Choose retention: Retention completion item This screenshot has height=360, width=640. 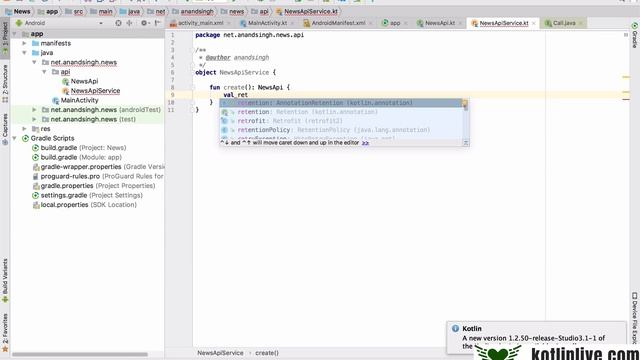tap(341, 112)
